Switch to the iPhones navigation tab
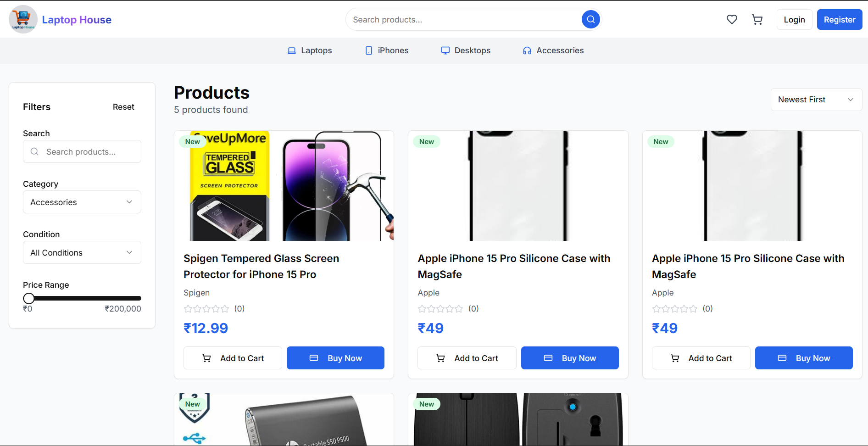The height and width of the screenshot is (446, 868). tap(393, 50)
